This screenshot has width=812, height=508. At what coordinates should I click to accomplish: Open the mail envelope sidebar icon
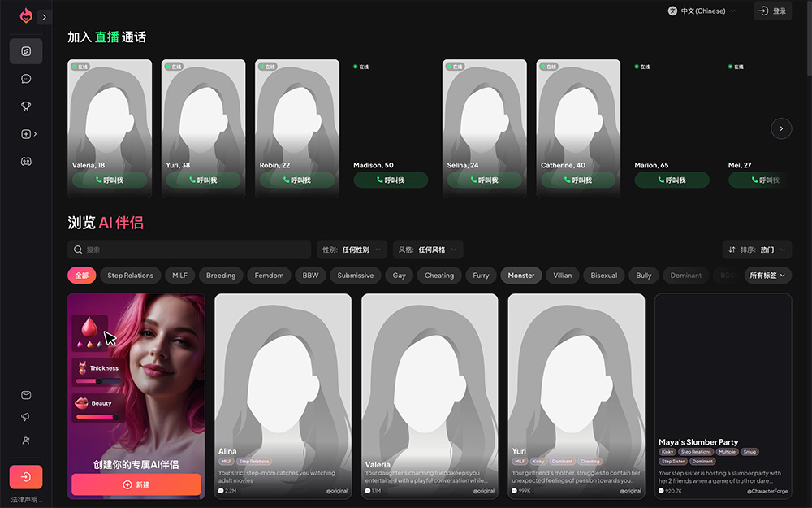coord(26,395)
